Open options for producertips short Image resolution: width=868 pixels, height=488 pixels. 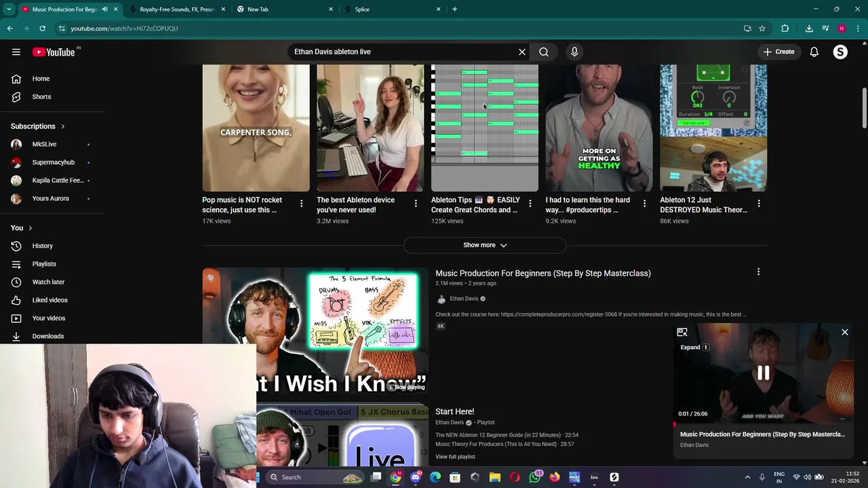(644, 203)
